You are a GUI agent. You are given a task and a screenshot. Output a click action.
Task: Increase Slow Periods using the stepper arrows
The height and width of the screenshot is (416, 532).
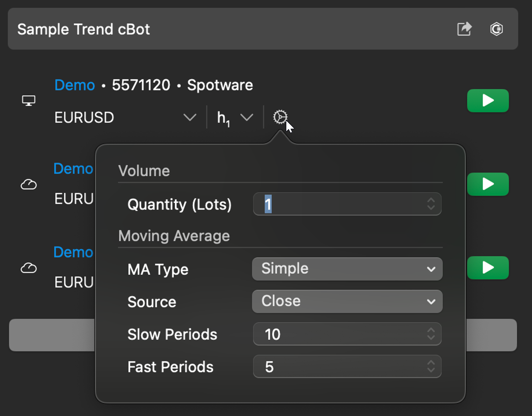[430, 331]
